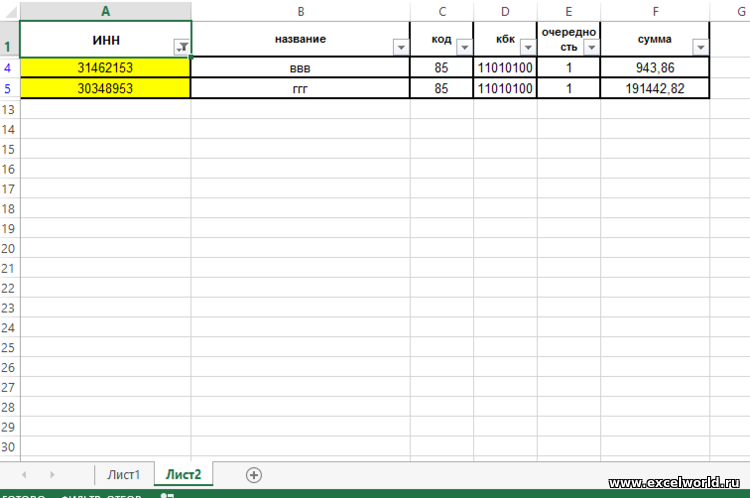This screenshot has height=498, width=750.
Task: Select row 20 header
Action: pos(8,248)
